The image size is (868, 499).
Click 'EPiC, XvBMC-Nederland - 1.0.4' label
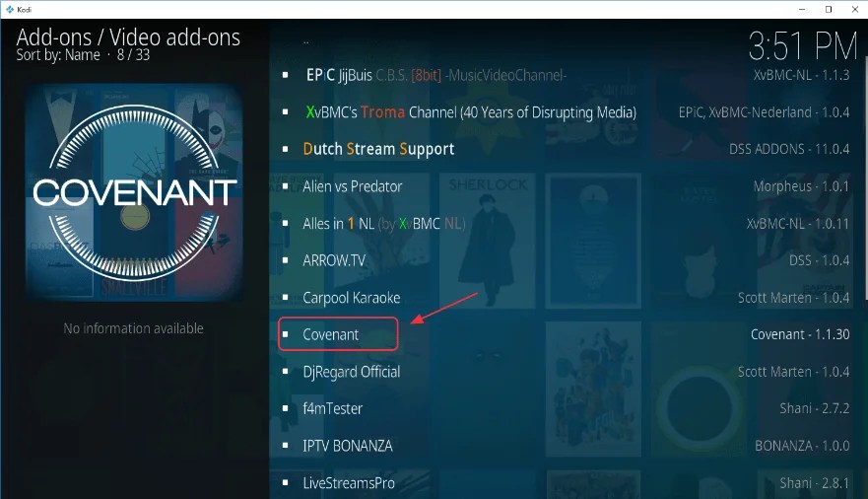tap(764, 112)
